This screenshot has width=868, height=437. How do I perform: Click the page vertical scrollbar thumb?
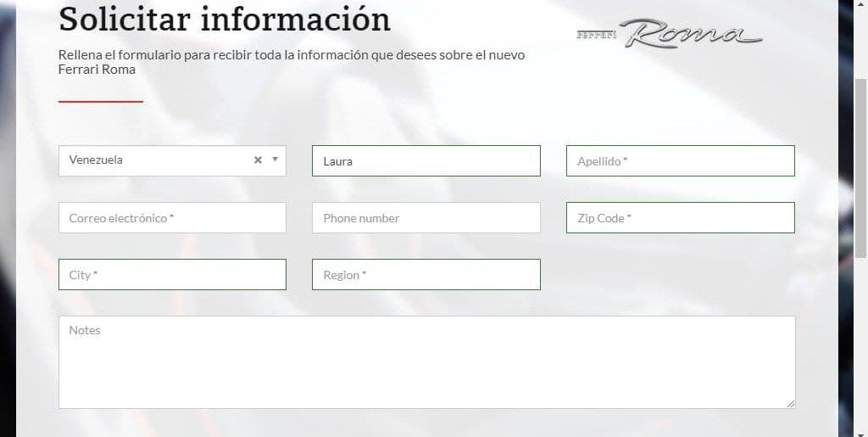(x=861, y=167)
